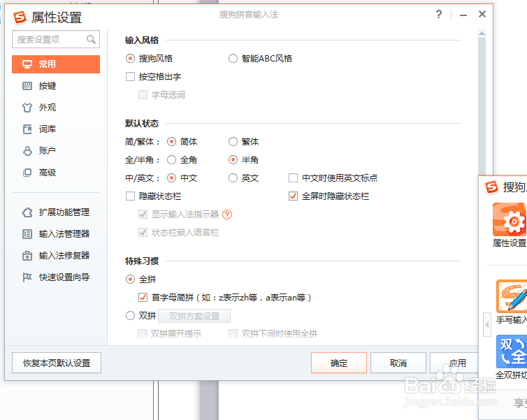Enable 按空格出字 checkbox
This screenshot has height=420, width=527.
[130, 77]
